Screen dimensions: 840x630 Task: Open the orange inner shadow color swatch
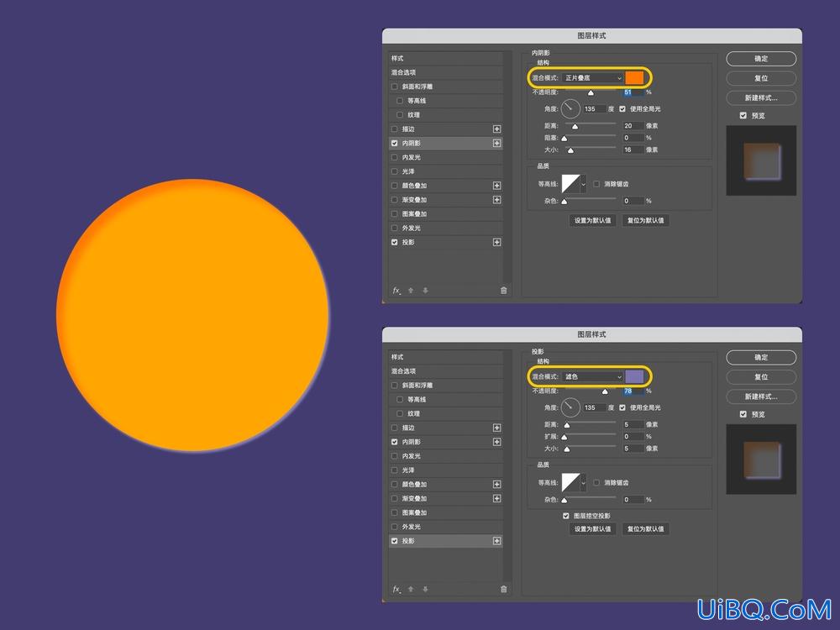[x=634, y=77]
